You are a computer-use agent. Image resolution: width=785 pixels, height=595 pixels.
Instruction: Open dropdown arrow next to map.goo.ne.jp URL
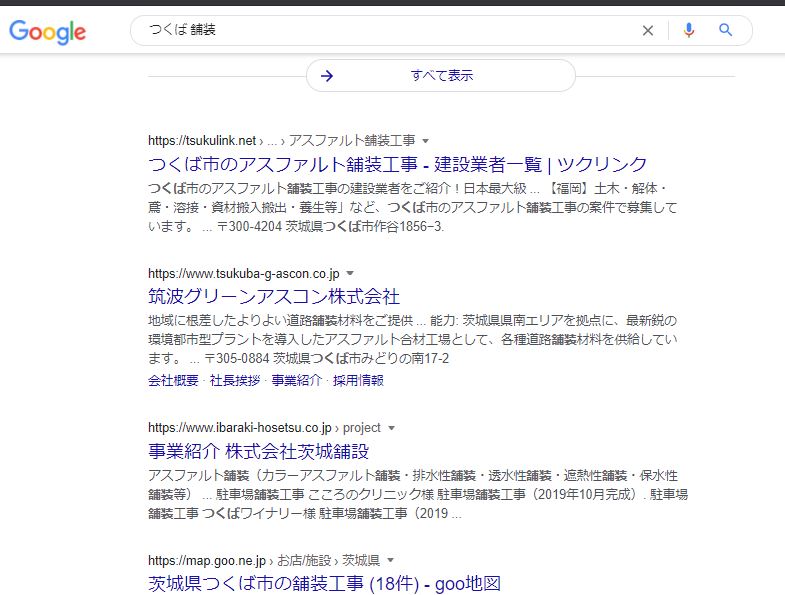pos(390,560)
